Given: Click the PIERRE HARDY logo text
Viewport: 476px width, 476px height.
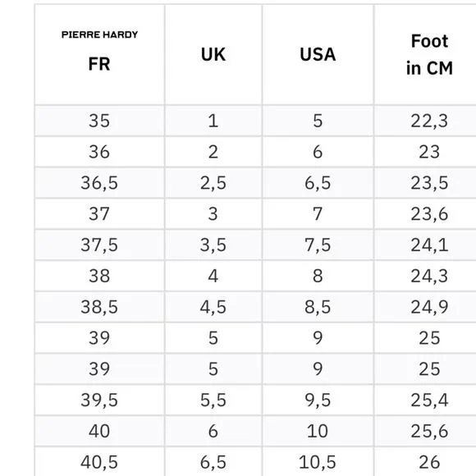Looking at the screenshot, I should pos(99,34).
